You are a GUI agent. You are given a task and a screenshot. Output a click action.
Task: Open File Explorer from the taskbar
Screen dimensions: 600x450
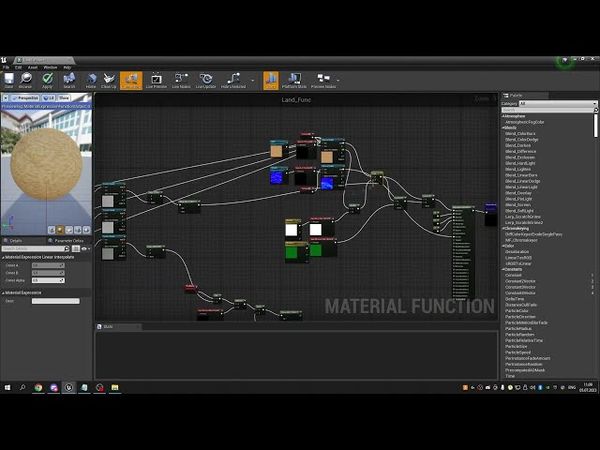(x=115, y=388)
